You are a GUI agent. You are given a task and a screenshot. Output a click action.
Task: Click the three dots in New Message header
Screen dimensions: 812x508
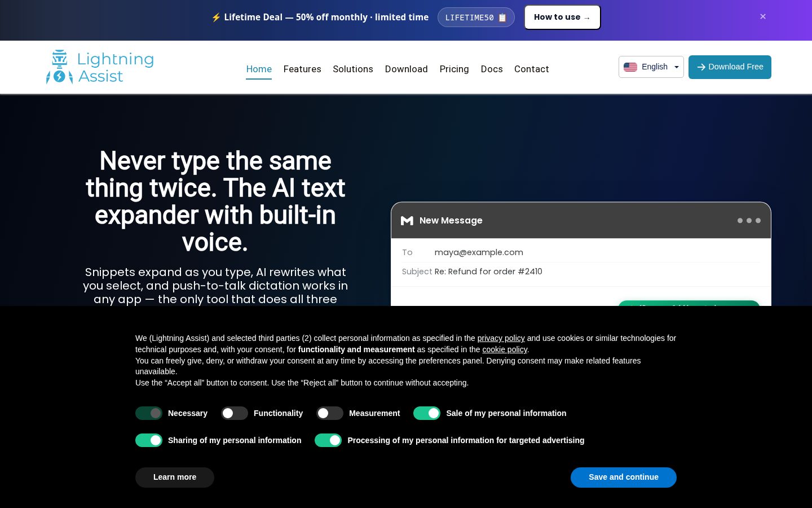pos(749,221)
